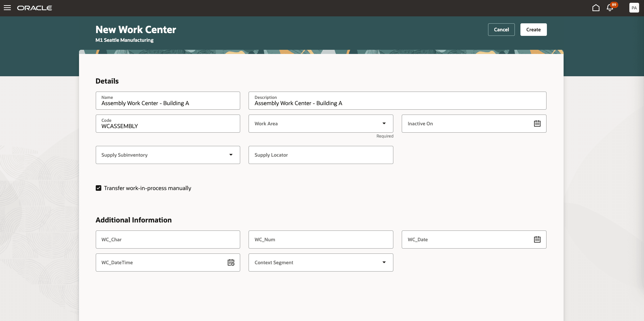The height and width of the screenshot is (321, 644).
Task: Toggle the work-in-process manual transfer option
Action: click(99, 188)
